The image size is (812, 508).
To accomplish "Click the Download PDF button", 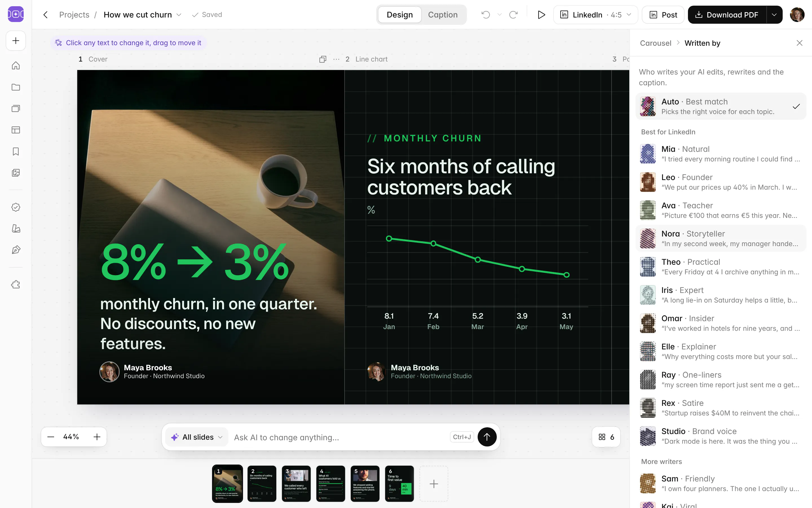I will [727, 15].
